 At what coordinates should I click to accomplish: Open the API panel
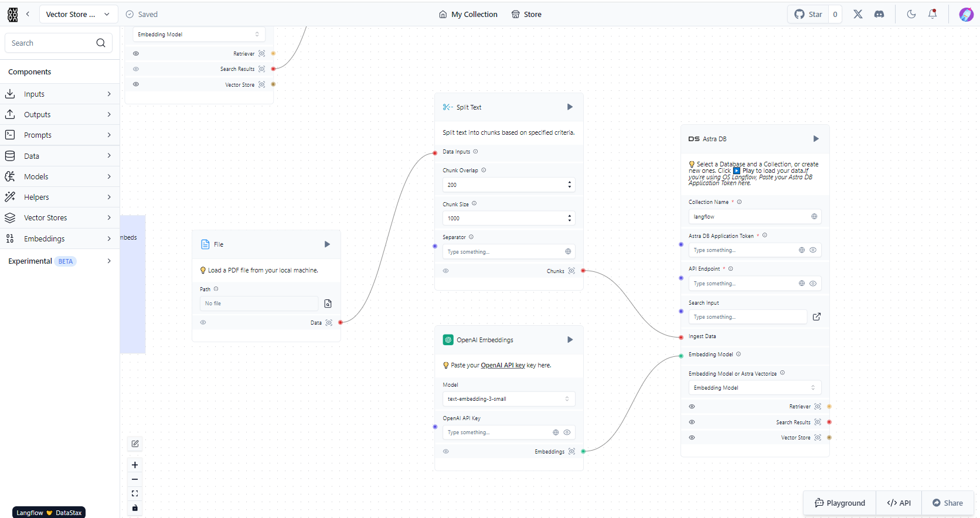[x=899, y=503]
